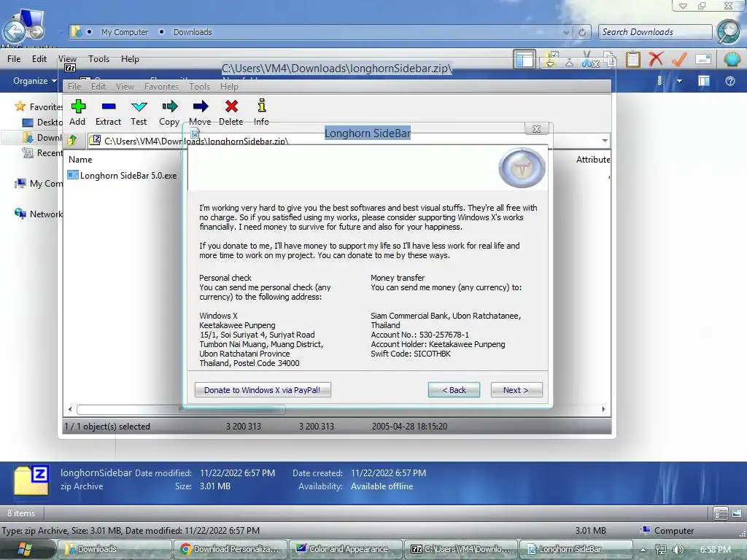Switch to Color and Appearance taskbar button

pos(346,549)
